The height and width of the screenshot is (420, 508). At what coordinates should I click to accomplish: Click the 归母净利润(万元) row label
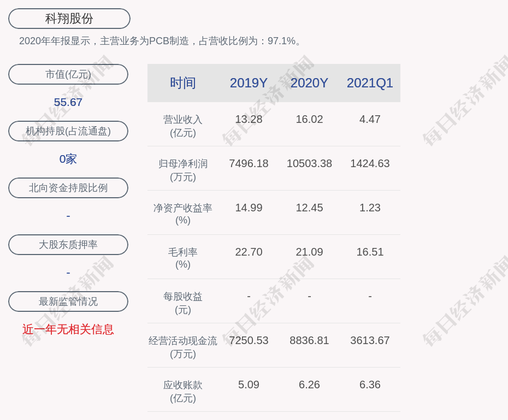click(182, 170)
